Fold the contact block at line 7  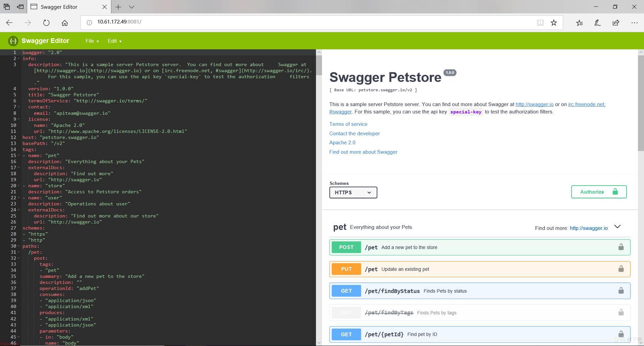[x=19, y=107]
